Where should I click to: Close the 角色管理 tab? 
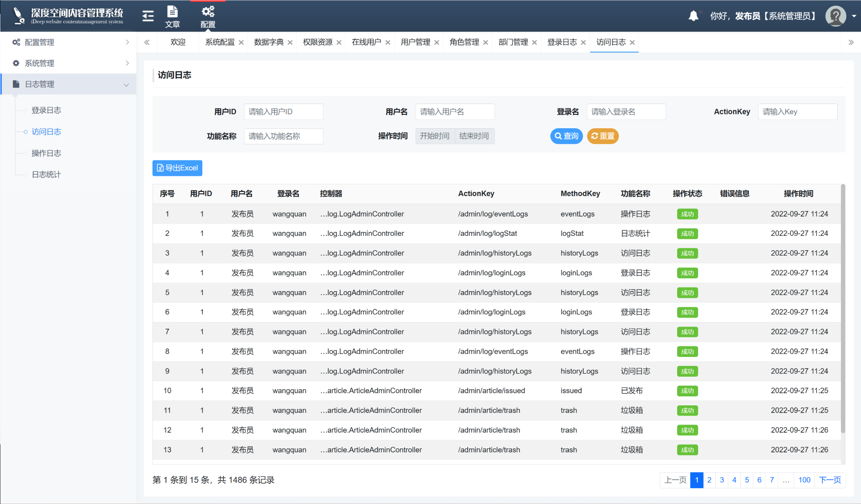click(486, 43)
